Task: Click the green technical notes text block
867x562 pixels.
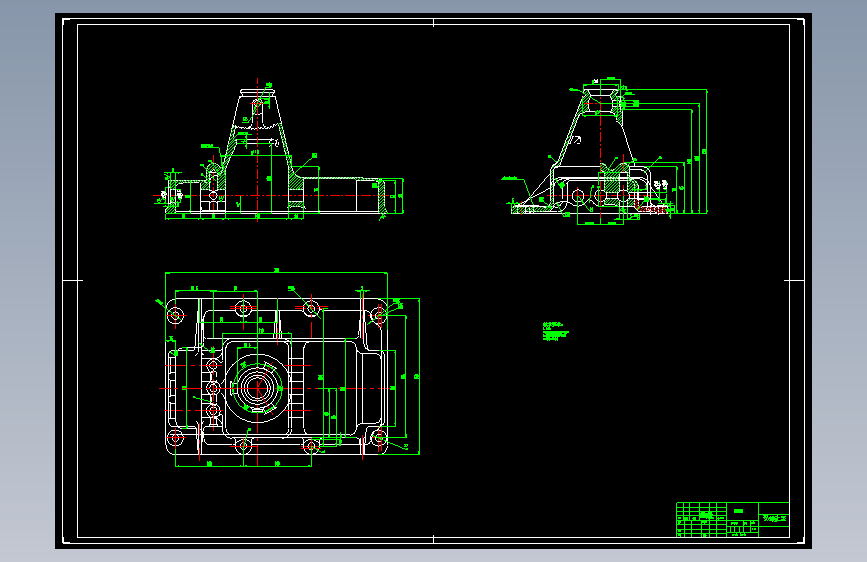Action: [556, 331]
